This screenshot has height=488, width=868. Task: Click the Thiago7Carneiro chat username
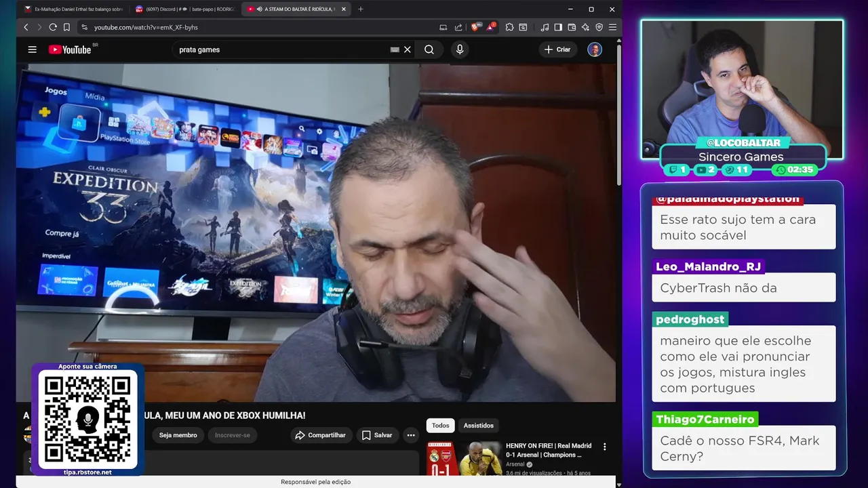click(x=705, y=420)
